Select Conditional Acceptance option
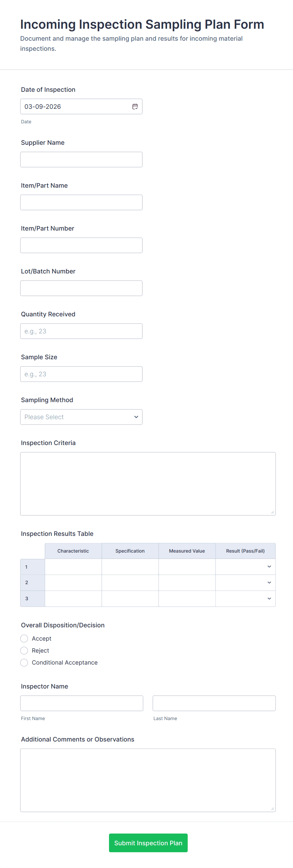293x868 pixels. (24, 662)
